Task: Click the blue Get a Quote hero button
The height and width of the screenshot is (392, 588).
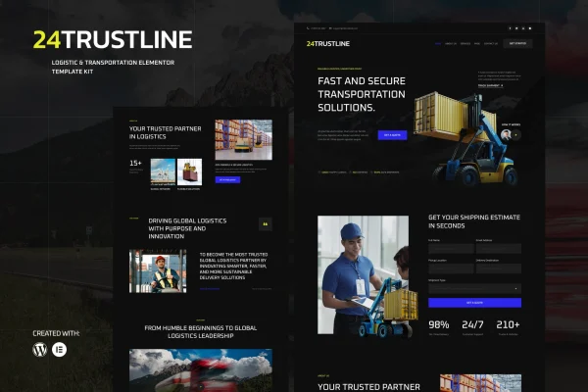Action: point(392,135)
